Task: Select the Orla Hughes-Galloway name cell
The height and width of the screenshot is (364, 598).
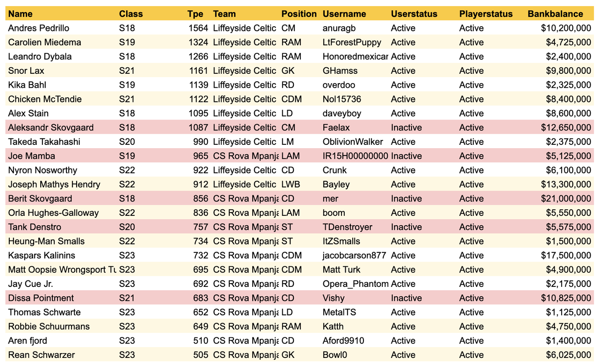Action: [x=53, y=213]
